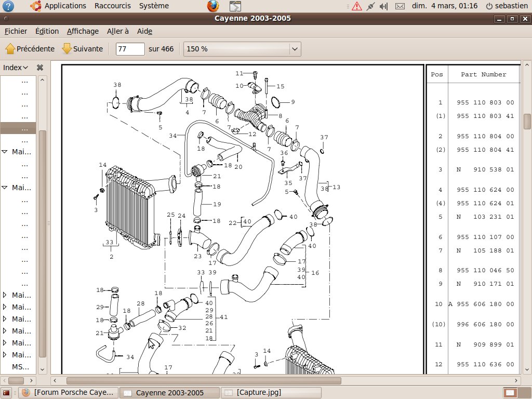Image resolution: width=532 pixels, height=399 pixels.
Task: Click part number 955 110 046 50
Action: click(485, 270)
